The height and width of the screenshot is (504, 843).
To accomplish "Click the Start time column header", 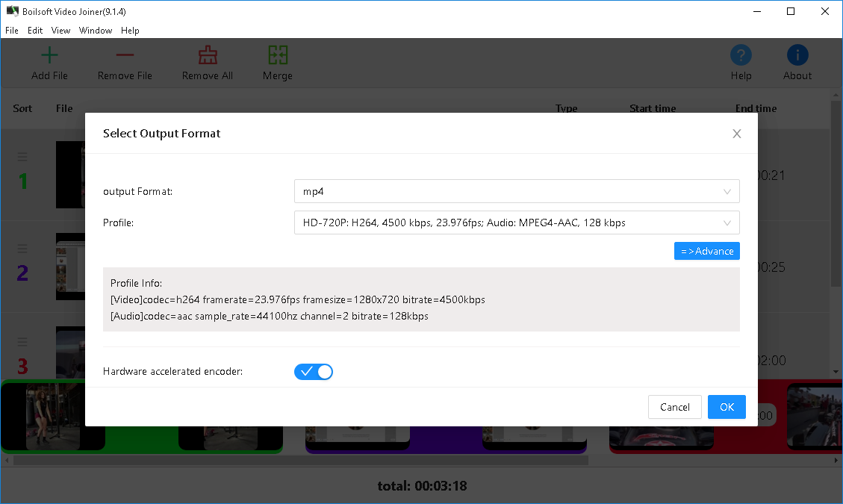I will [653, 109].
